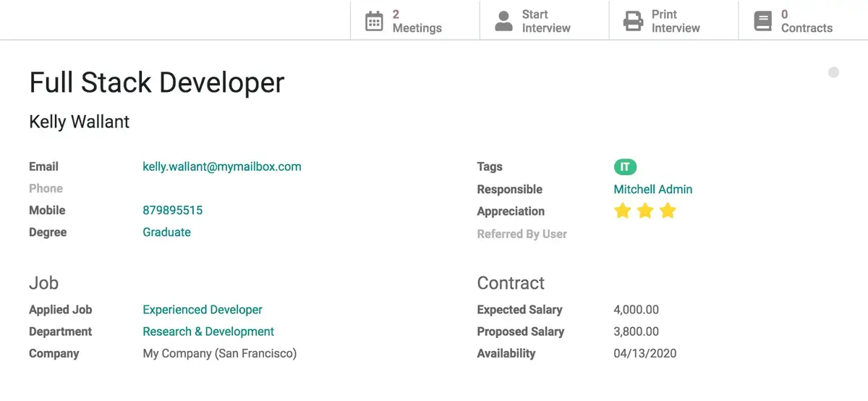Click the mobile number 879895515
868x401 pixels.
(173, 211)
